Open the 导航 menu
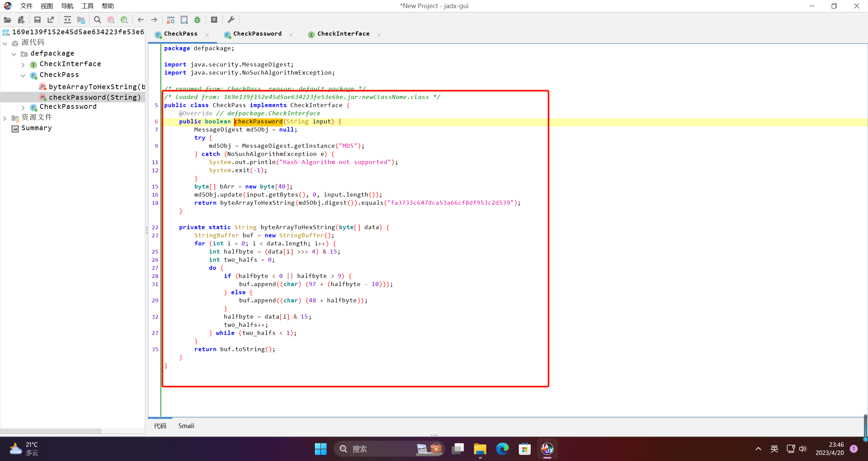Screen dimensions: 868x461 point(67,6)
